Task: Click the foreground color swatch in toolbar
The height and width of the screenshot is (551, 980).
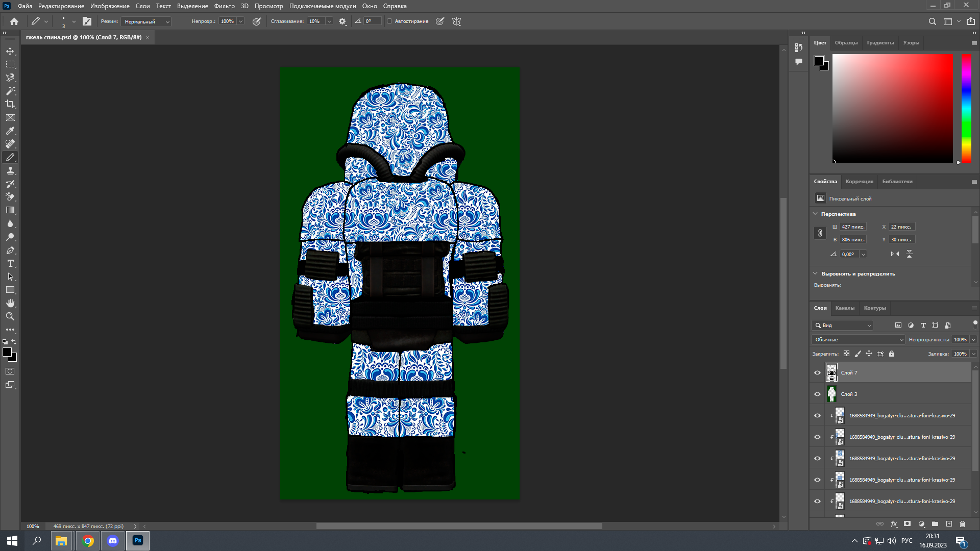Action: 7,353
